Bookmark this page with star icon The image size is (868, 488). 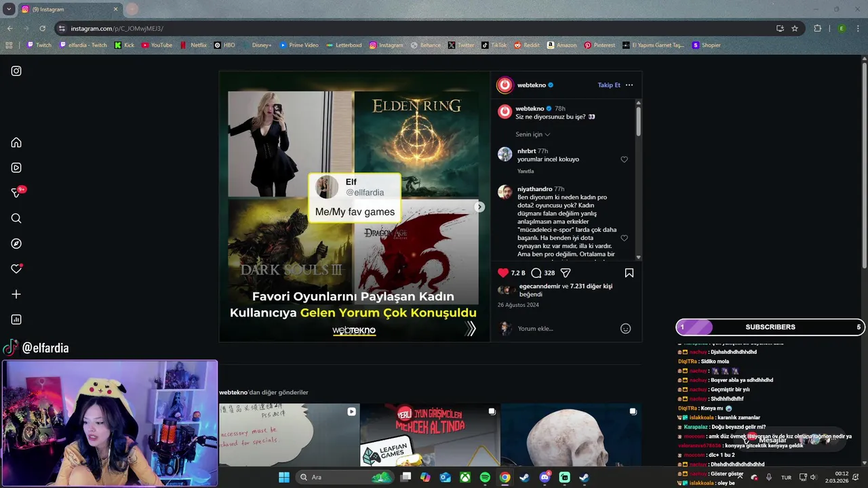795,28
